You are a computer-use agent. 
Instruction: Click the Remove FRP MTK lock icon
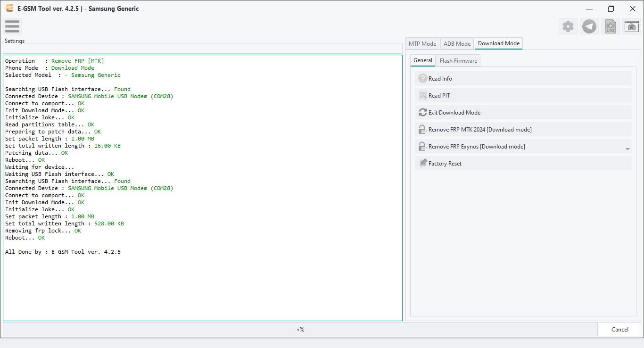click(423, 130)
